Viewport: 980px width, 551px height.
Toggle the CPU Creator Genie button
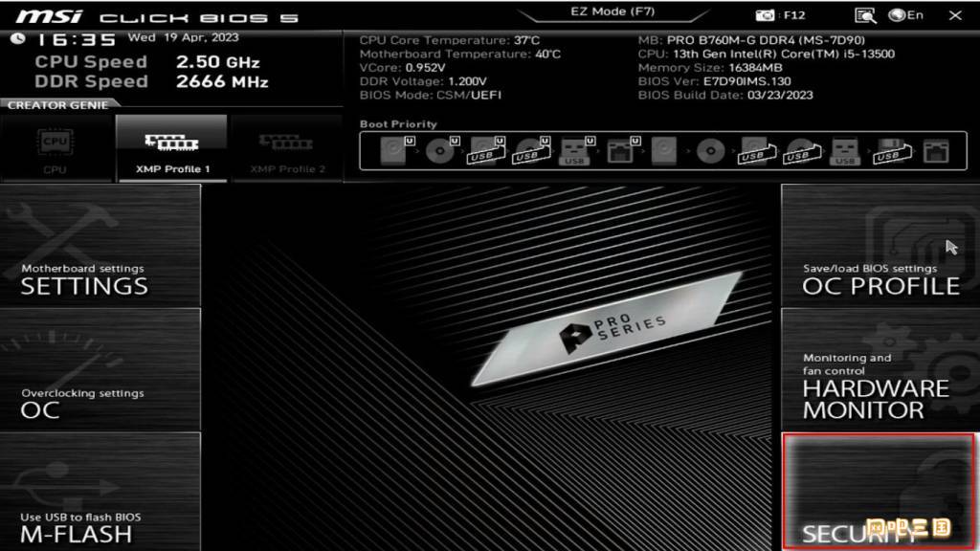coord(56,148)
